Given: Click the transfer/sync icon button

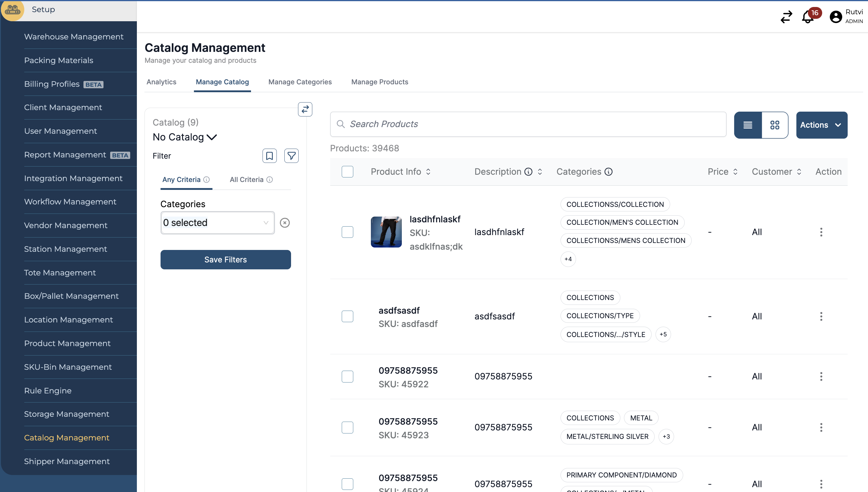Looking at the screenshot, I should [x=305, y=109].
